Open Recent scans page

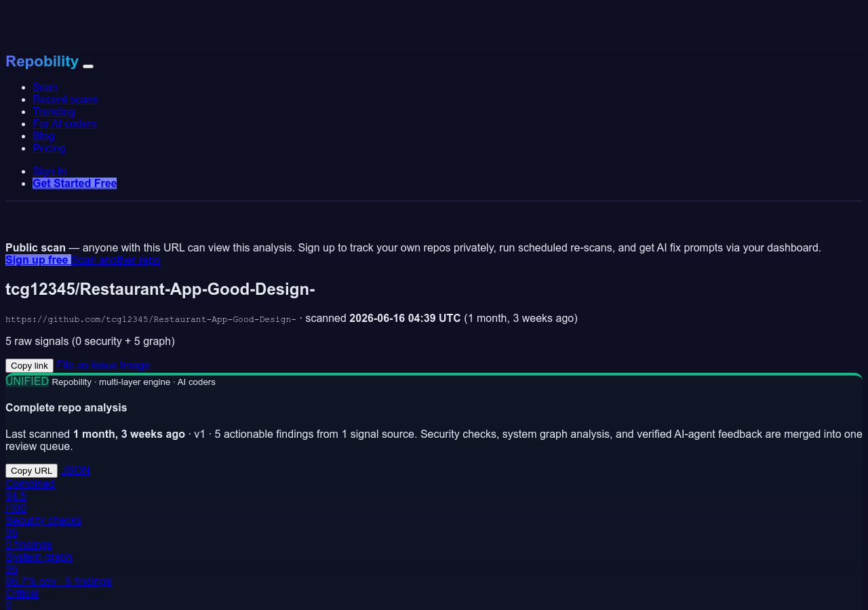tap(65, 99)
